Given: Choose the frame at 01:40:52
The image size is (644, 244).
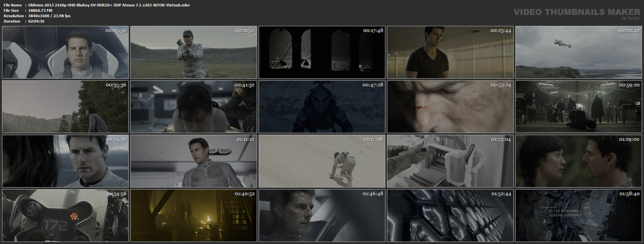Looking at the screenshot, I should click(194, 215).
